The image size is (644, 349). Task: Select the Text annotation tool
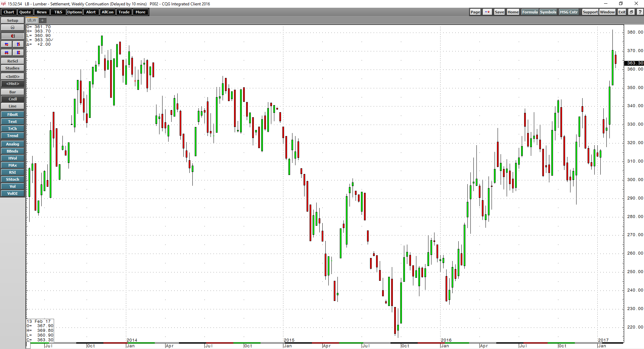[x=12, y=122]
